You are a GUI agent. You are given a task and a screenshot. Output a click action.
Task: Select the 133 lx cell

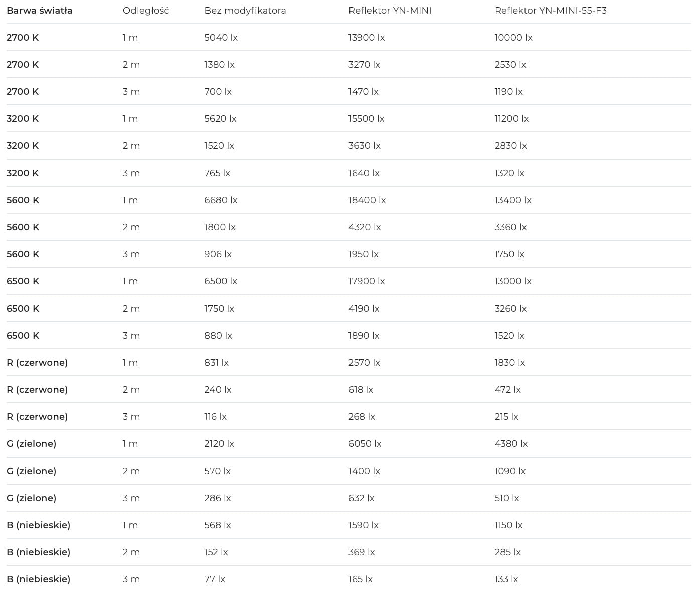point(506,579)
